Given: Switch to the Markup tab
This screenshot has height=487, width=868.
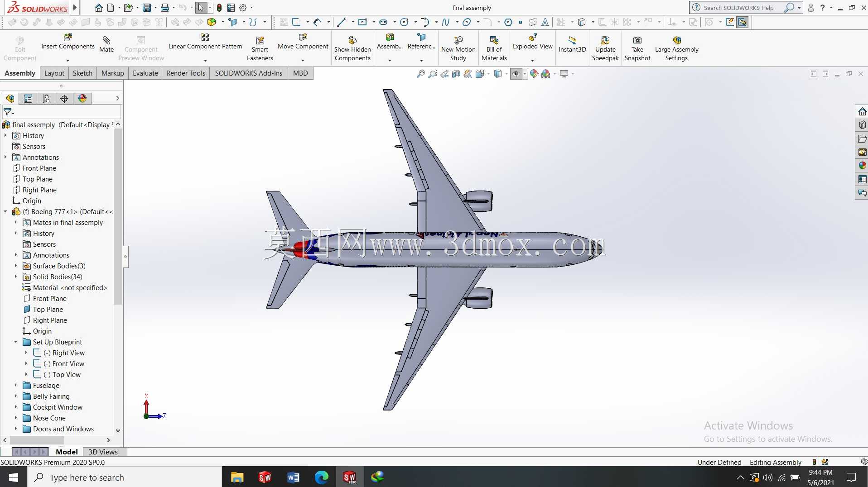Looking at the screenshot, I should pyautogui.click(x=112, y=73).
